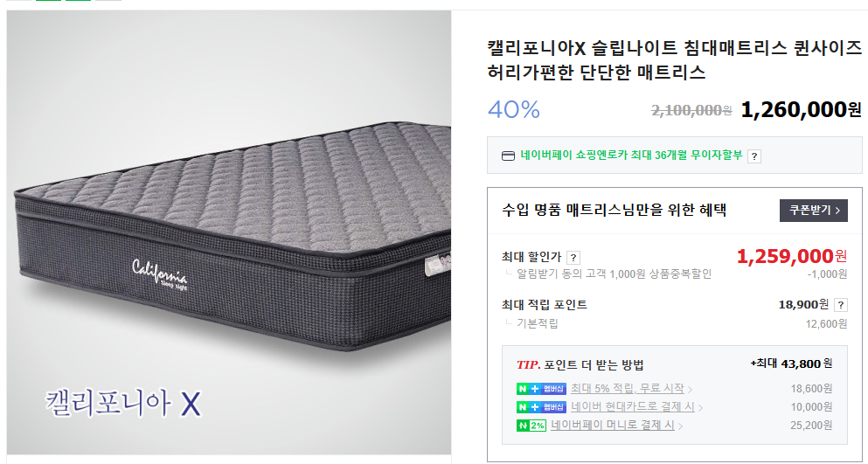Viewport: 868px width, 464px height.
Task: Click the N 2% badge icon
Action: (x=531, y=426)
